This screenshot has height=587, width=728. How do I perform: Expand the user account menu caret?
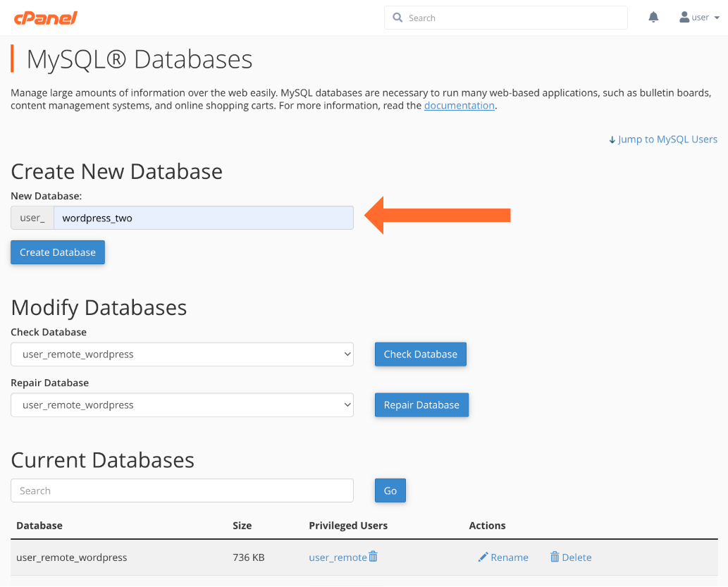717,18
